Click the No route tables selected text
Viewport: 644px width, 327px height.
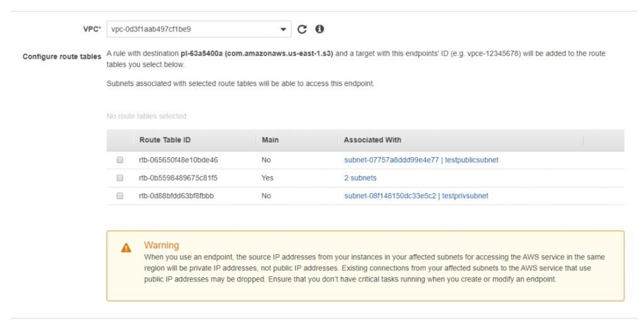coord(147,116)
